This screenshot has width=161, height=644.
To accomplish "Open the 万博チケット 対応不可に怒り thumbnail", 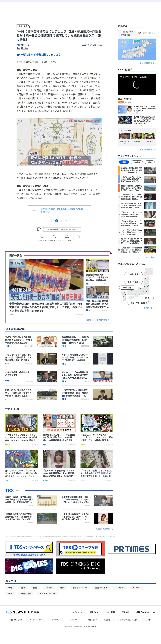I will (x=97, y=423).
